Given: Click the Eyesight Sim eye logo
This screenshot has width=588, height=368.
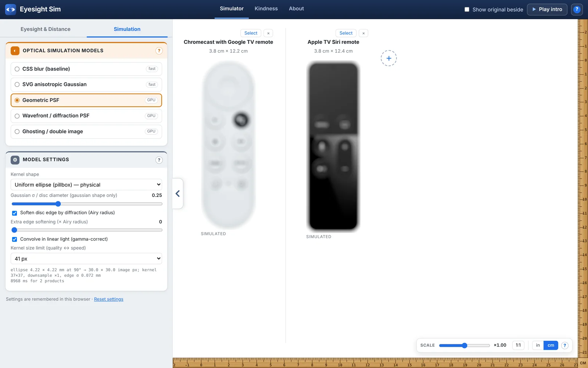Looking at the screenshot, I should pyautogui.click(x=11, y=9).
